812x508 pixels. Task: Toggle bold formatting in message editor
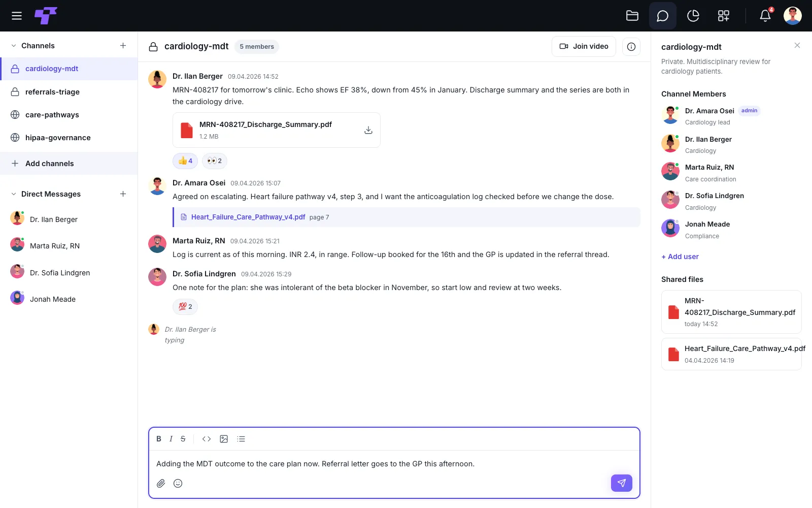point(159,439)
